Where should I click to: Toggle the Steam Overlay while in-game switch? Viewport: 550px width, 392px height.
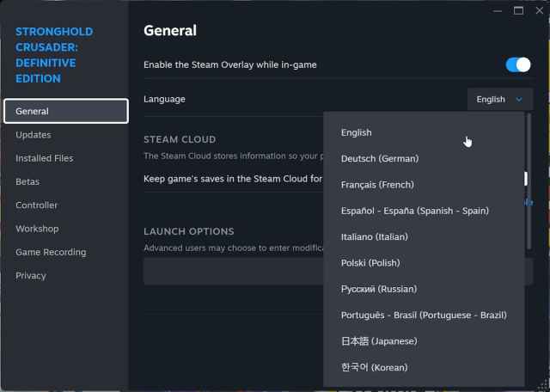tap(518, 64)
